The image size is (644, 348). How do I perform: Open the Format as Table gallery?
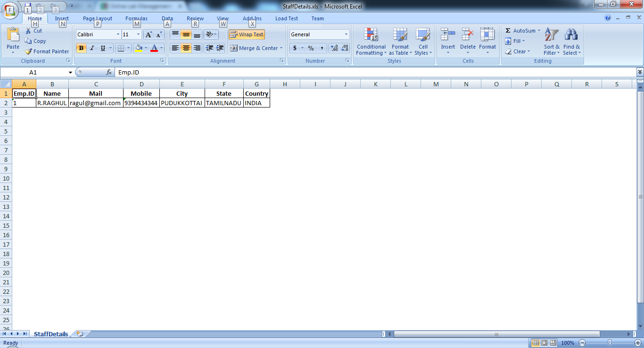coord(400,35)
